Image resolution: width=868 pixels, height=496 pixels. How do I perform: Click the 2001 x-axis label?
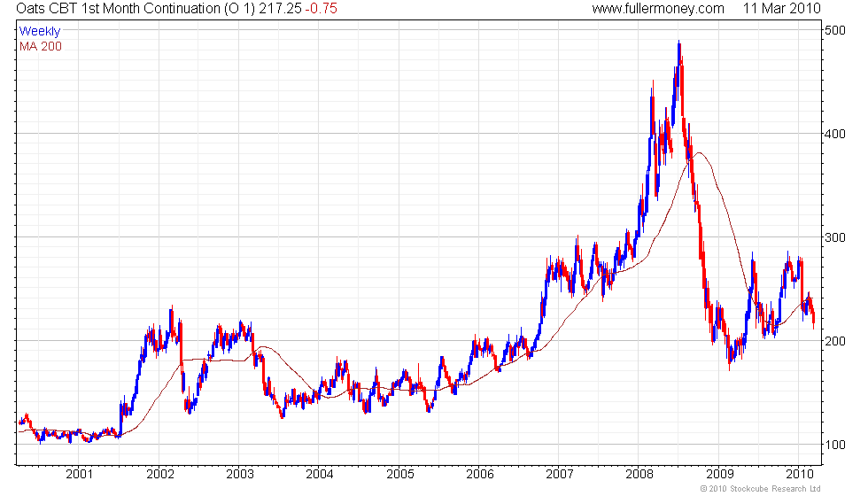pyautogui.click(x=79, y=474)
